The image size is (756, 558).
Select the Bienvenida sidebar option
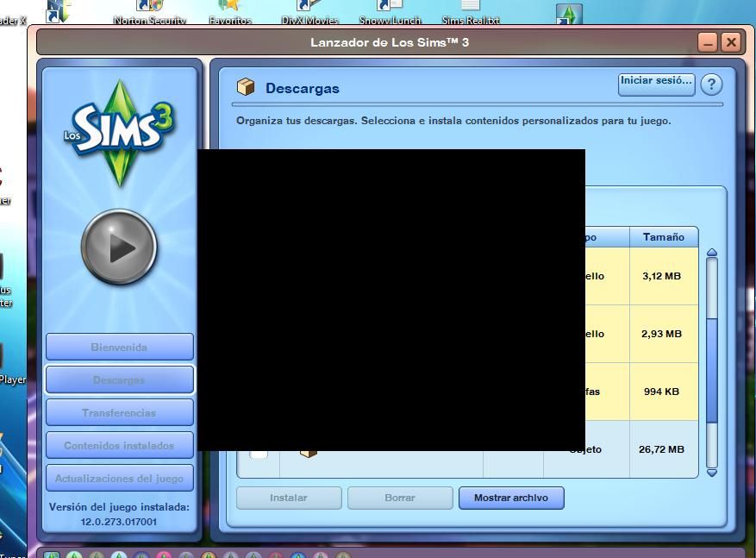119,346
